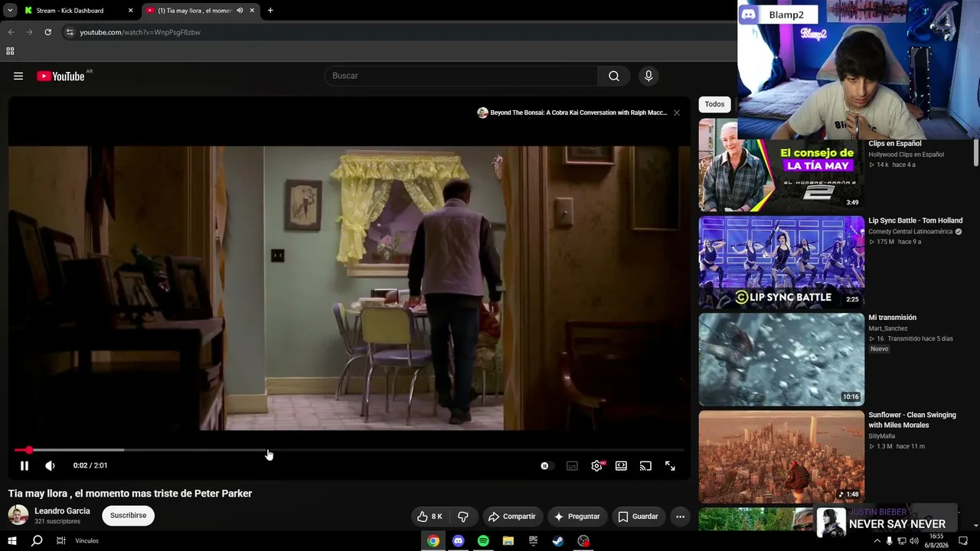Open Leandro Garcia channel avatar
The image size is (980, 551).
tap(18, 515)
